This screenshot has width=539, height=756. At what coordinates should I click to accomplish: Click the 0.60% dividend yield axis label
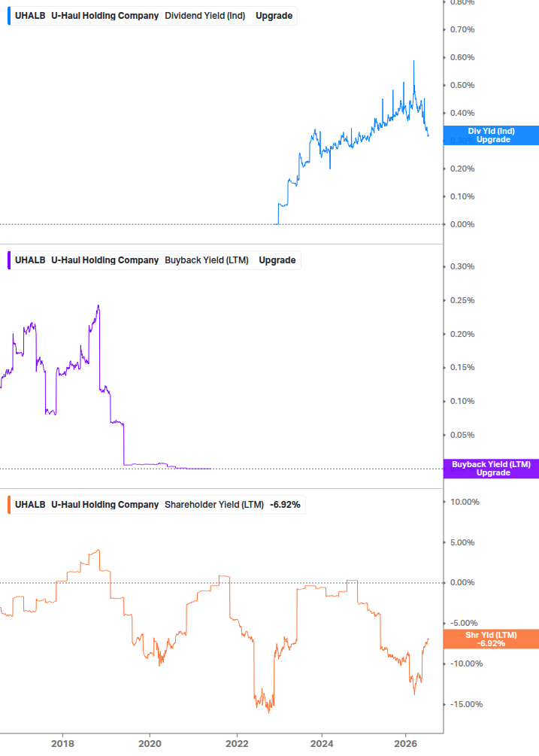(x=462, y=57)
